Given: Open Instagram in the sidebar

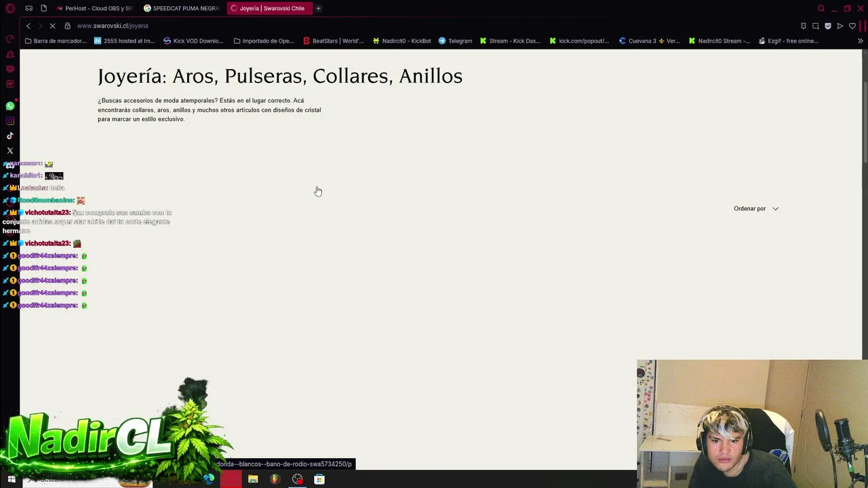Looking at the screenshot, I should click(x=10, y=121).
